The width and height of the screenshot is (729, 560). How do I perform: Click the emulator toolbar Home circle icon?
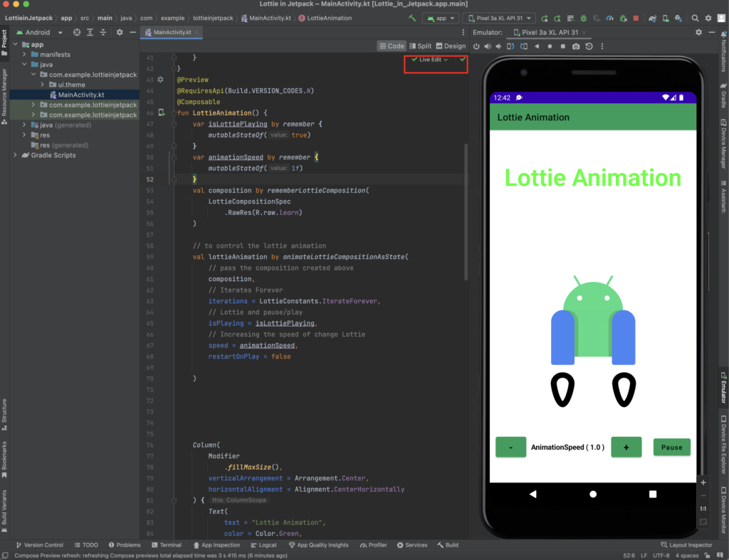550,46
